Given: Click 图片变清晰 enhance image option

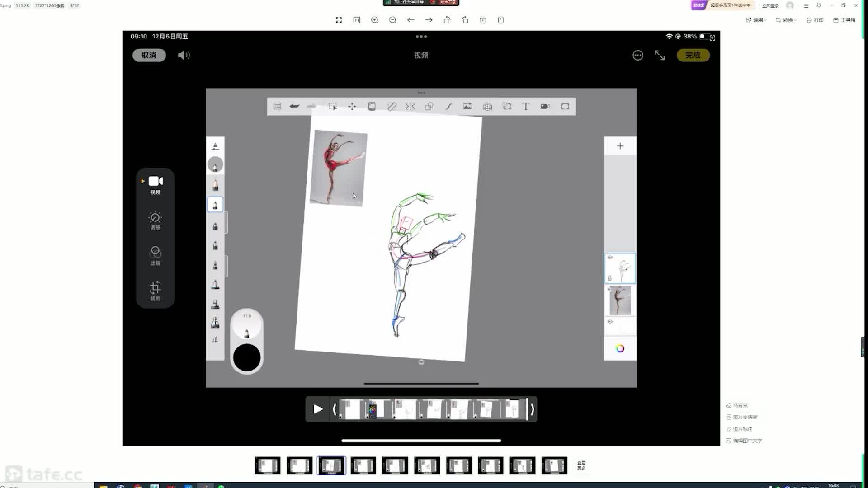Looking at the screenshot, I should [742, 417].
